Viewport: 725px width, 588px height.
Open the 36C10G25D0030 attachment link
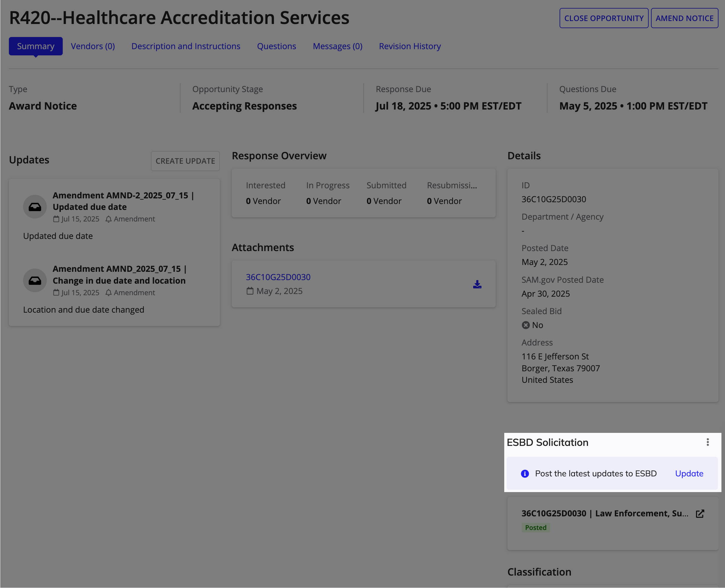278,277
